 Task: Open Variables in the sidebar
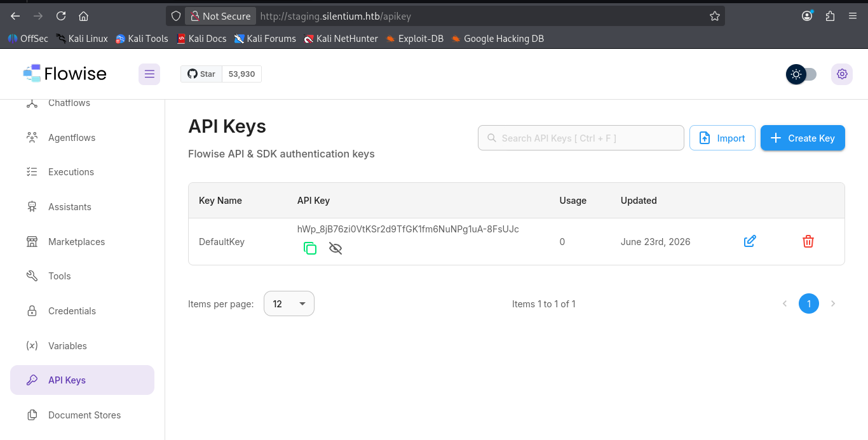[82, 345]
